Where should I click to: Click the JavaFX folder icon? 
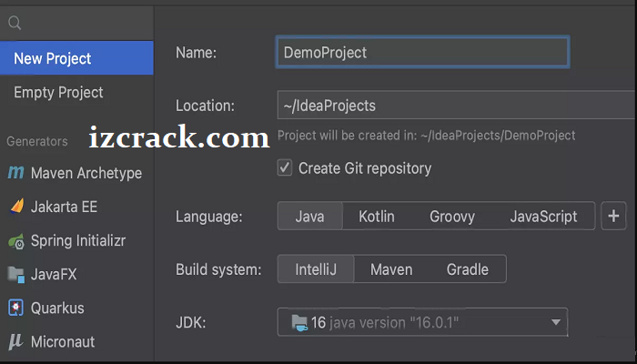pyautogui.click(x=16, y=275)
